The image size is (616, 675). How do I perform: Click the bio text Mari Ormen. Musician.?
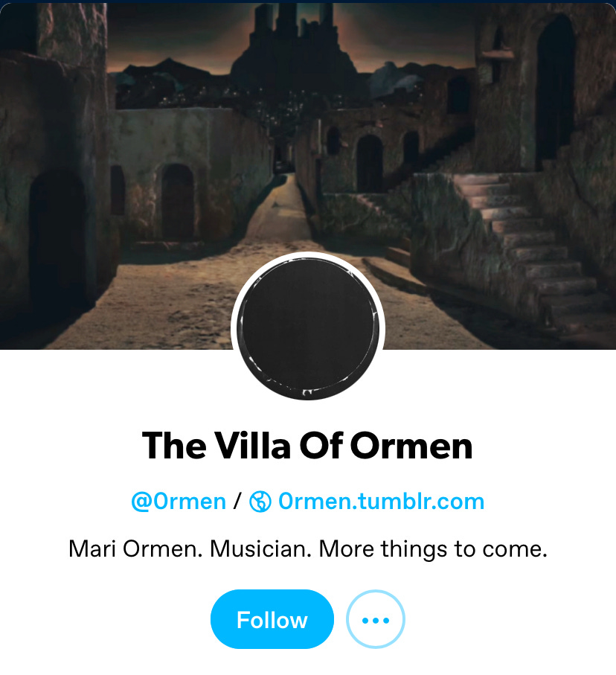pyautogui.click(x=190, y=549)
